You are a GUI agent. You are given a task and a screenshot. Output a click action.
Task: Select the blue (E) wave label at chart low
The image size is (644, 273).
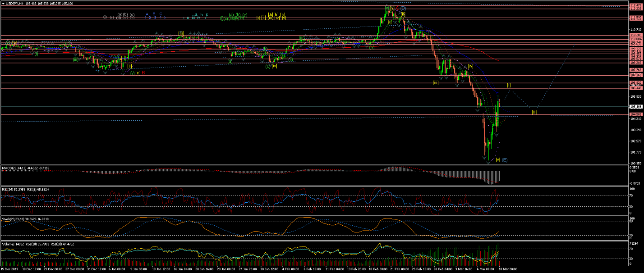tap(505, 160)
